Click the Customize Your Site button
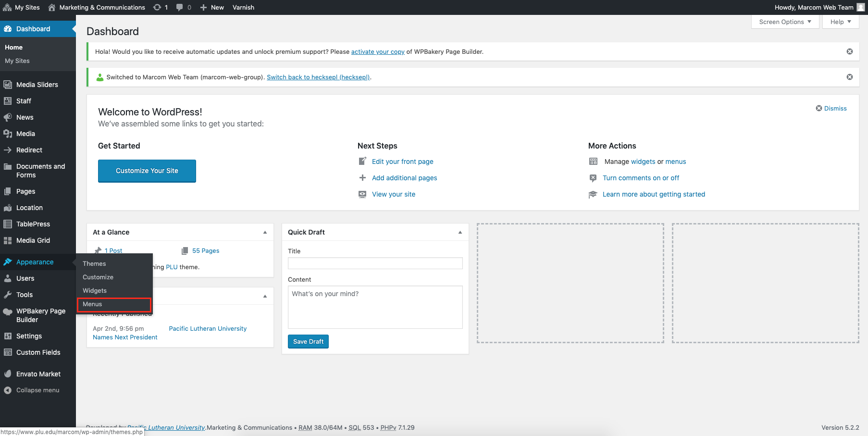The width and height of the screenshot is (868, 436). pos(147,171)
